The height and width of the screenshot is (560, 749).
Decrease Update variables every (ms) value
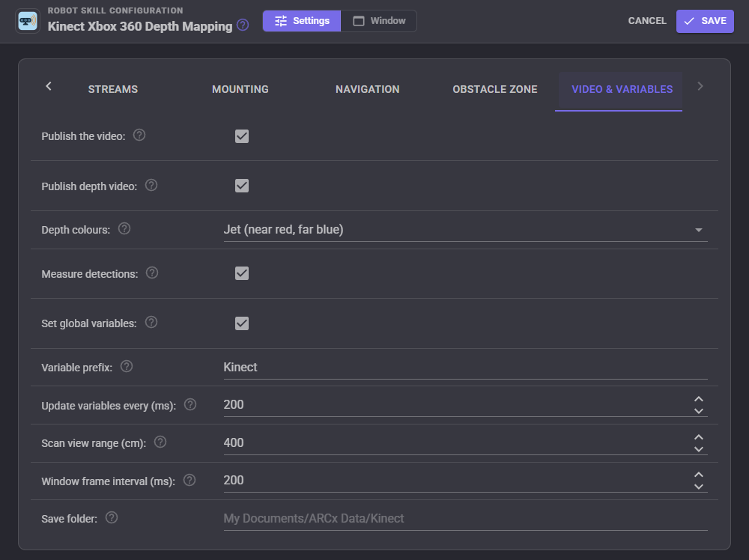[698, 410]
